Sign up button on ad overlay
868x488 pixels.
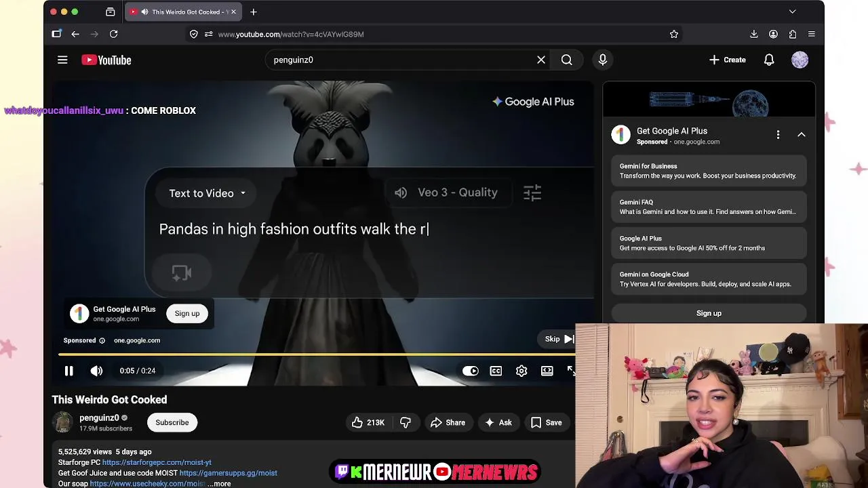[187, 314]
